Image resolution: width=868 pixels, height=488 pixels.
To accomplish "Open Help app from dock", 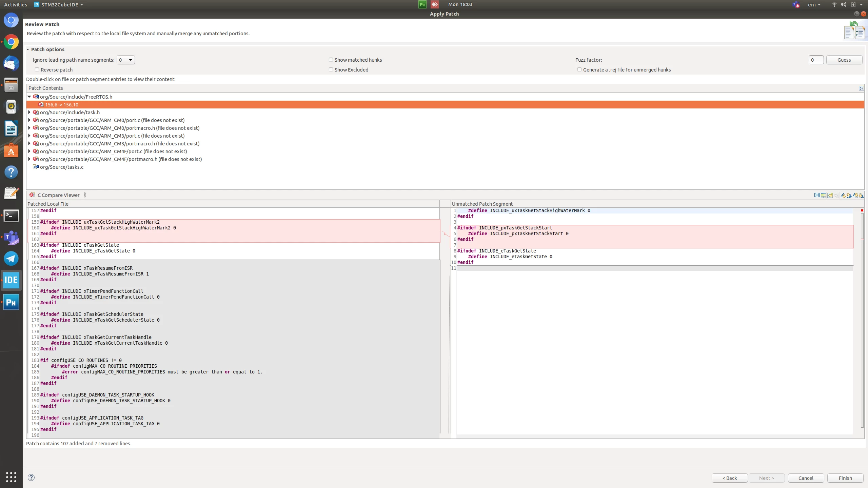I will tap(11, 172).
